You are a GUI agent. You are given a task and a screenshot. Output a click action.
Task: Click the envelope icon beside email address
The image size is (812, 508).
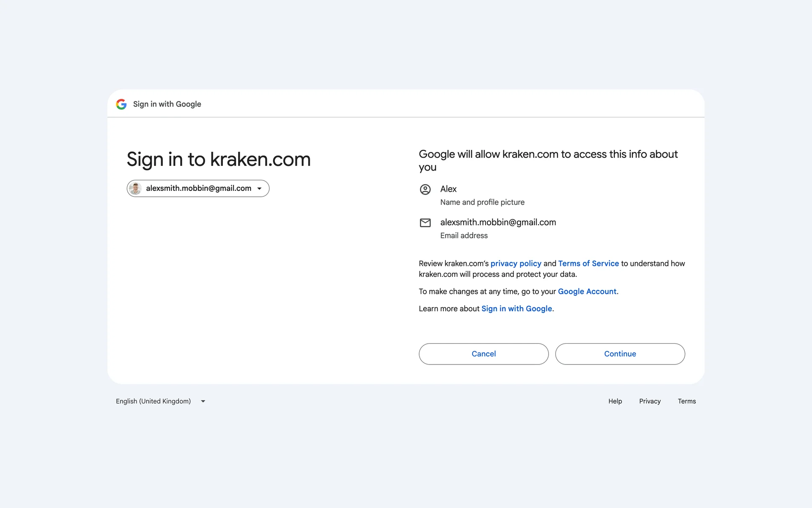(425, 223)
